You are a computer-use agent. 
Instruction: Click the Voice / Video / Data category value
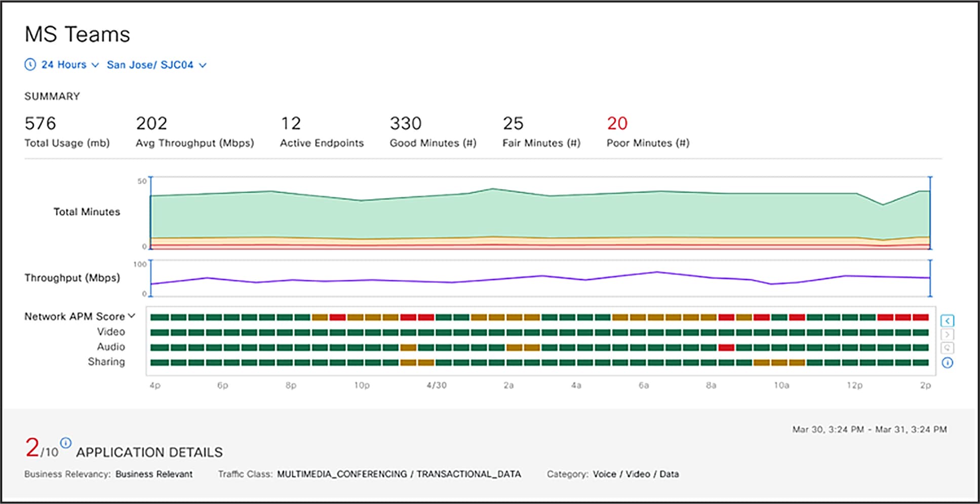pyautogui.click(x=636, y=474)
